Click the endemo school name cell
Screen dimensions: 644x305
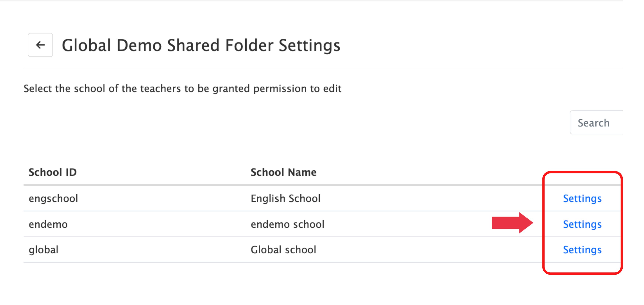pos(287,224)
